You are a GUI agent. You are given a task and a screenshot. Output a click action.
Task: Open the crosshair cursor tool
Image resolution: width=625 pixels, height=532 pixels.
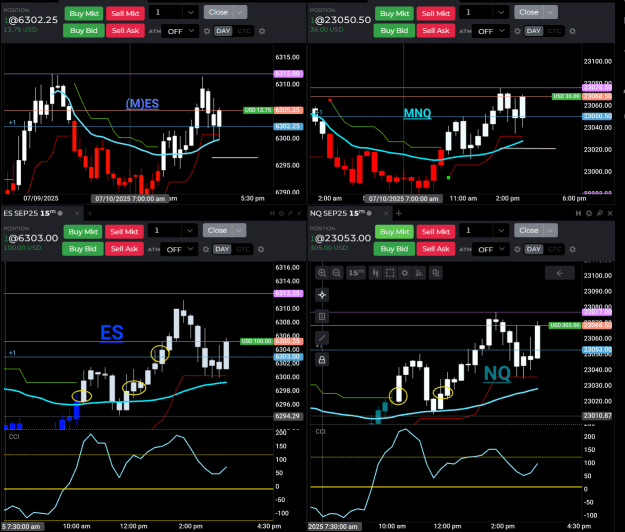point(322,295)
